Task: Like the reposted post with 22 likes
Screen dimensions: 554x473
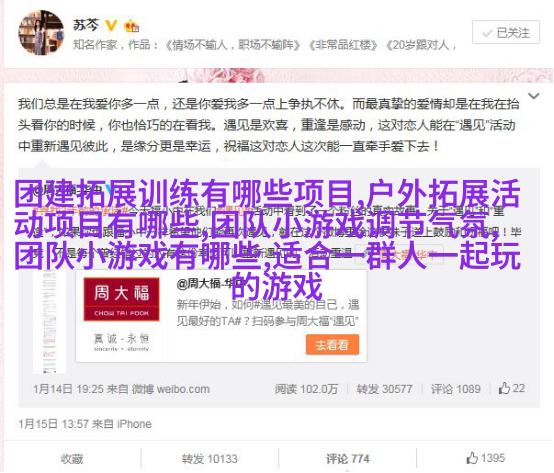Action: [x=512, y=388]
